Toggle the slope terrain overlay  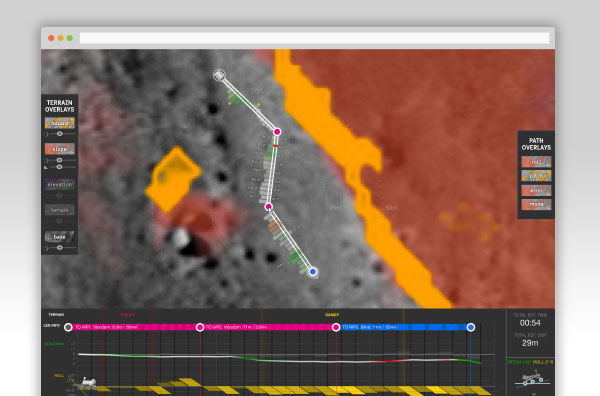click(x=59, y=149)
